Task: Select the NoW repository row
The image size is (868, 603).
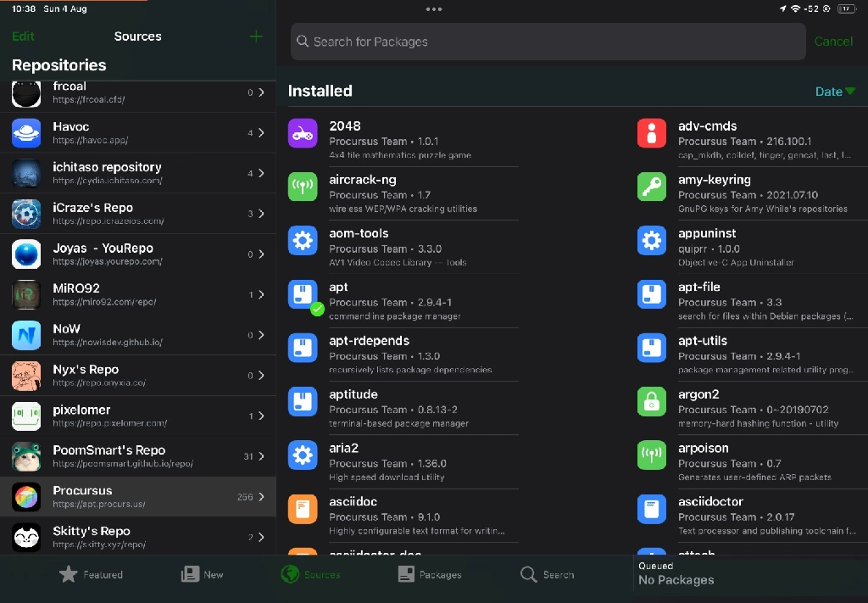Action: coord(138,335)
